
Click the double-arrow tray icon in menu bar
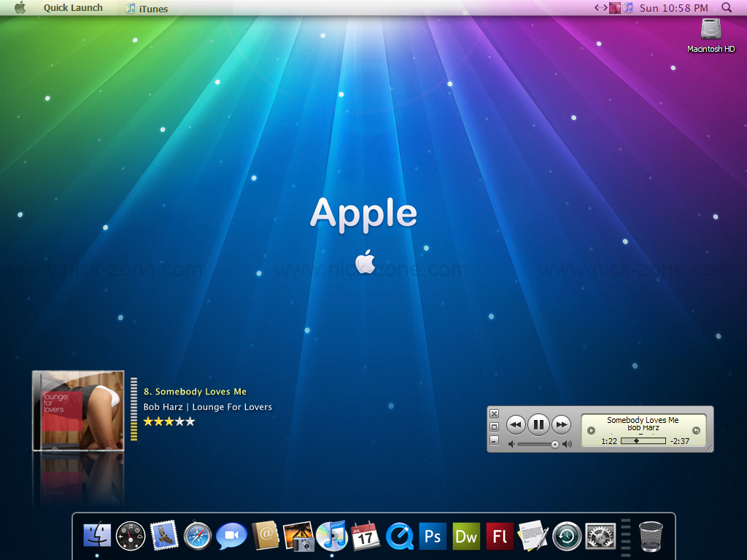pyautogui.click(x=601, y=7)
